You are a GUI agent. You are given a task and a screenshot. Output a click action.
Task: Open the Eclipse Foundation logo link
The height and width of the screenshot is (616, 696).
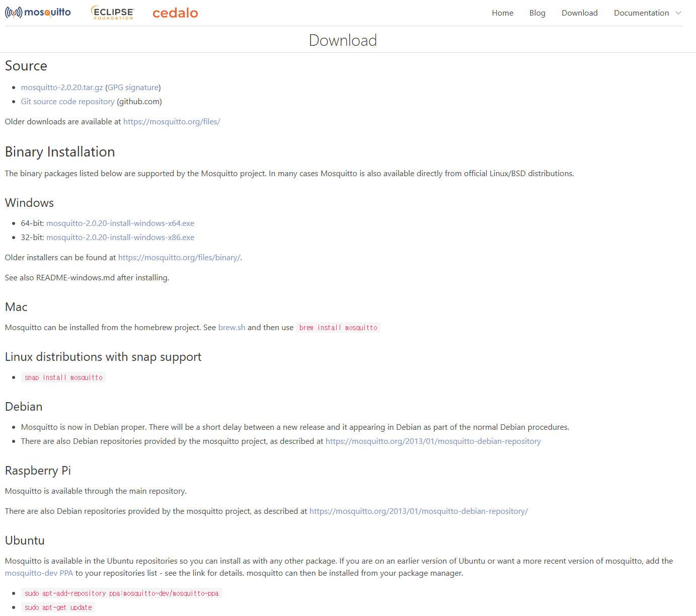pos(113,13)
